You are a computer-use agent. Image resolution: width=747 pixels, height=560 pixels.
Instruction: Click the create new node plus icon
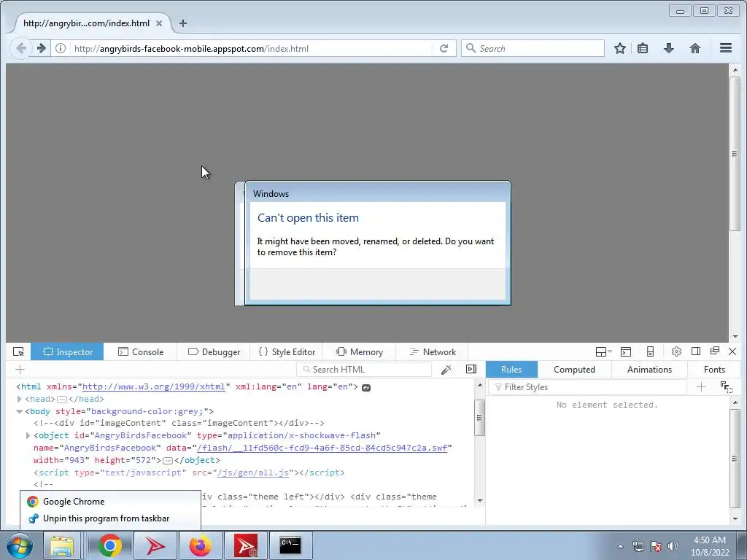click(x=20, y=370)
